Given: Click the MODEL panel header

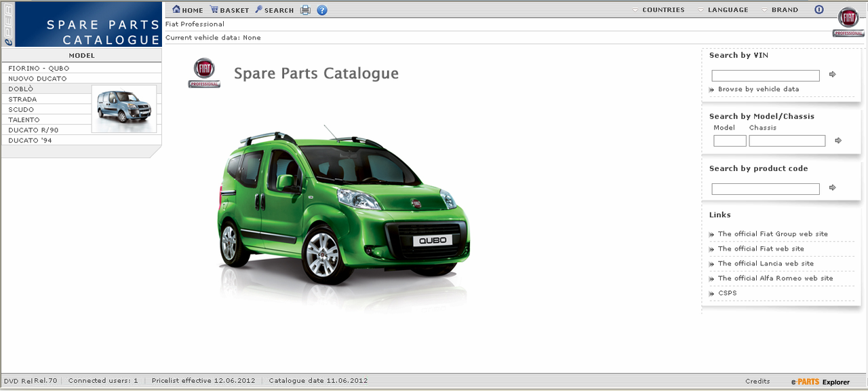Looking at the screenshot, I should (81, 56).
